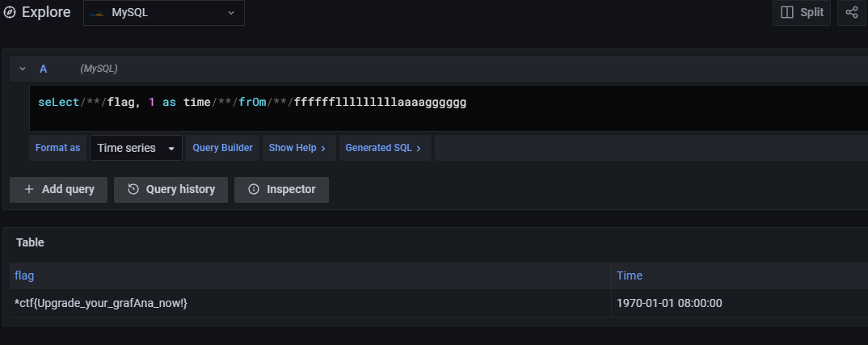Viewport: 868px width, 345px height.
Task: Click the share icon in top bar
Action: 852,13
